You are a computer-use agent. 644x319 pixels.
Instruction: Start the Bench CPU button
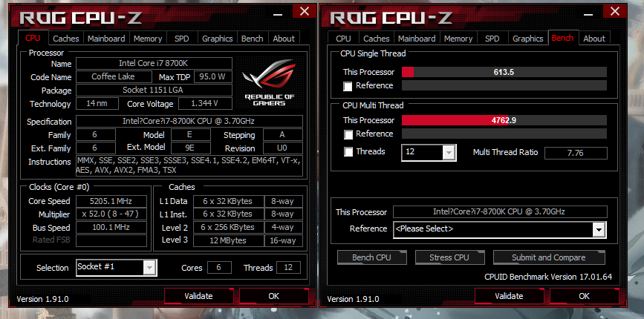371,257
